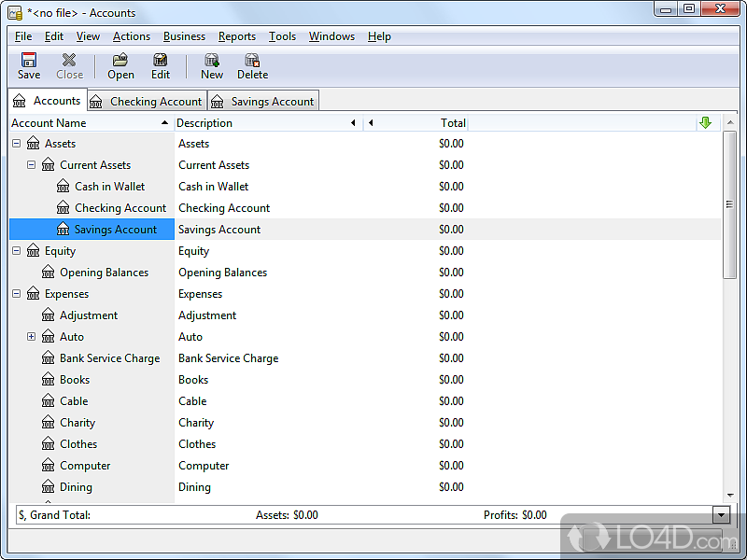Image resolution: width=747 pixels, height=560 pixels.
Task: Click the application icon in title bar
Action: (15, 13)
